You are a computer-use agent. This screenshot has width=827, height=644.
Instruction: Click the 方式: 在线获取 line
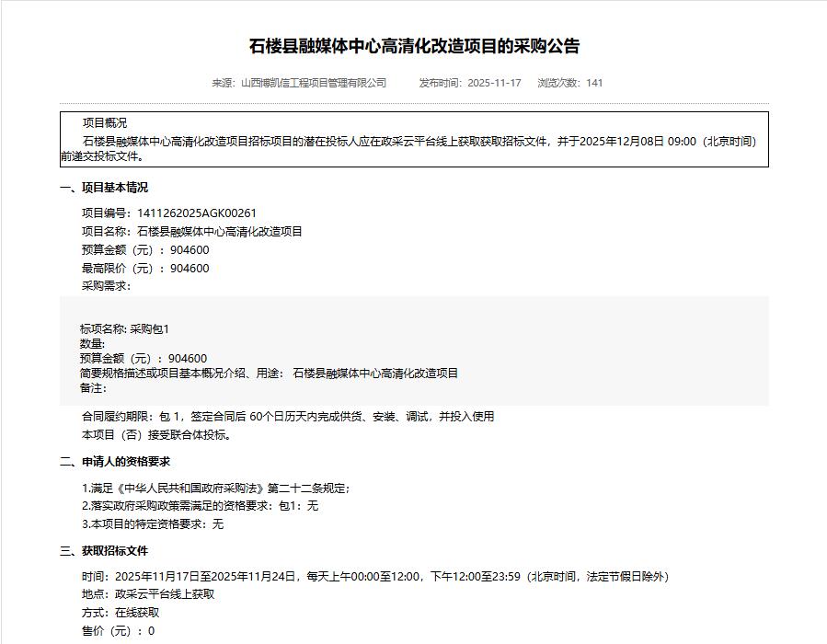click(x=121, y=613)
